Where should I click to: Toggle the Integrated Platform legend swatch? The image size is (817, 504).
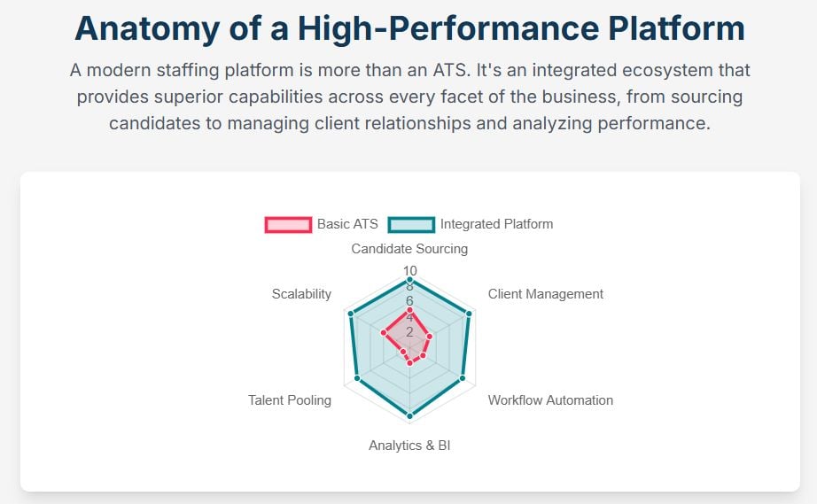coord(411,224)
